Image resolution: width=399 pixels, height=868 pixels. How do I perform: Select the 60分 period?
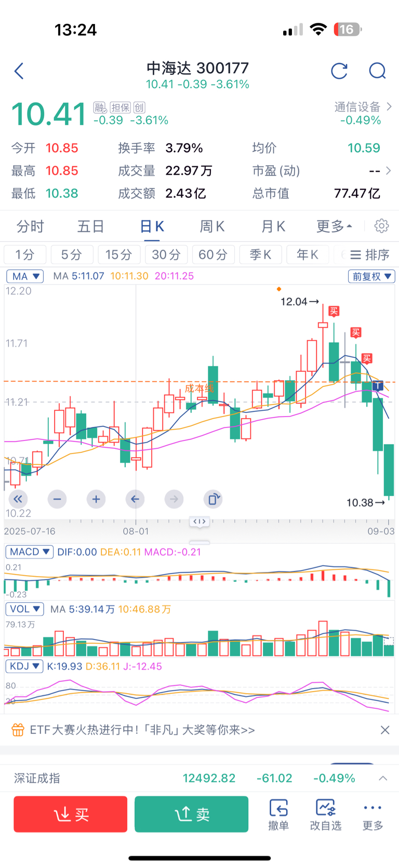tap(213, 254)
